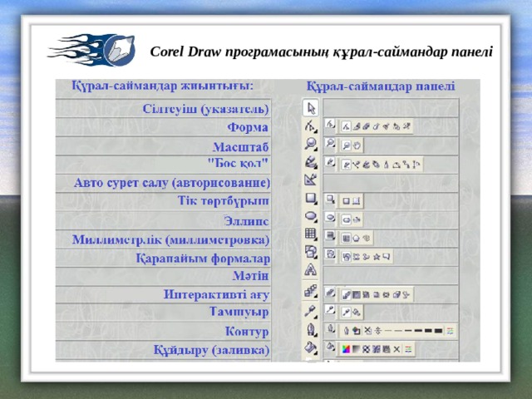532x399 pixels.
Task: Apply No Fill X in Fill flyout
Action: (397, 349)
